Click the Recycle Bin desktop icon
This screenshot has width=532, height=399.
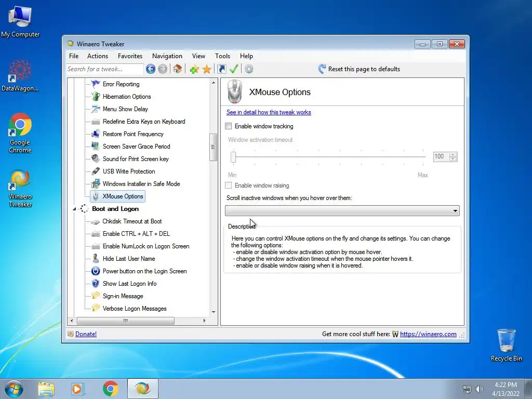506,340
